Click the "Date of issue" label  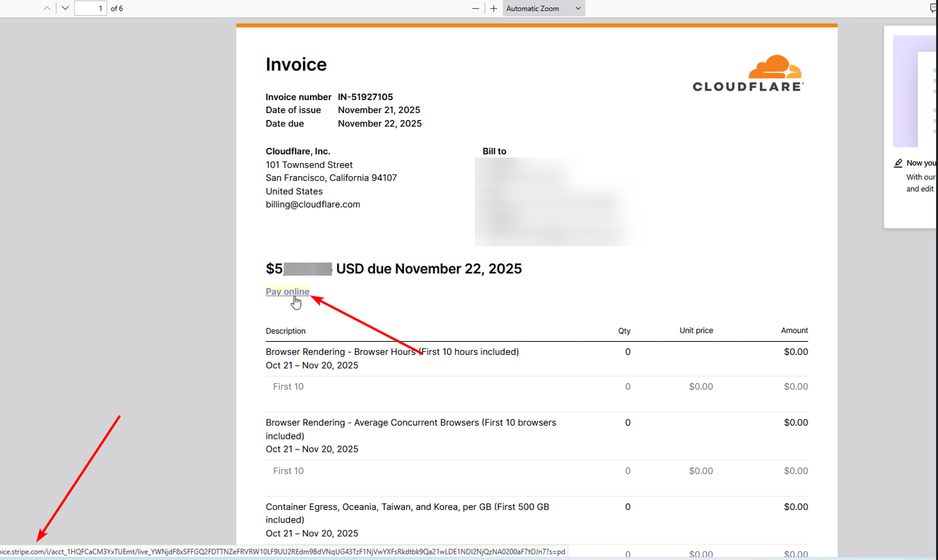coord(293,110)
